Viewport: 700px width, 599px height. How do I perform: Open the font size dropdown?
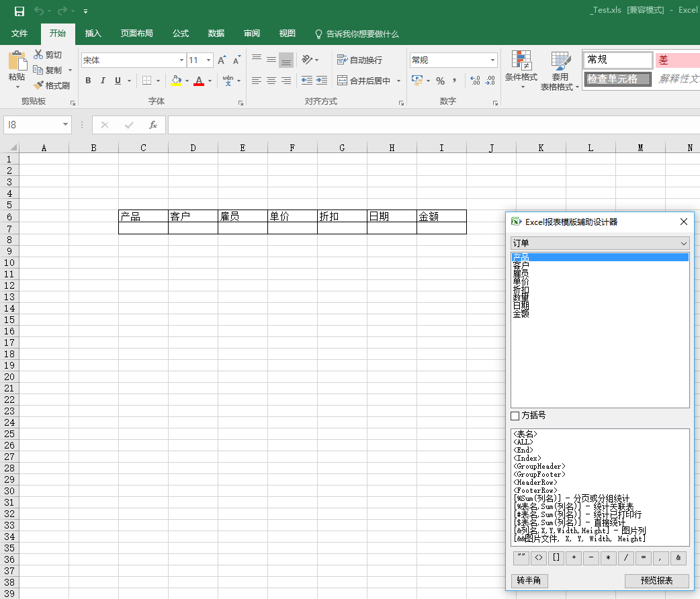(208, 60)
